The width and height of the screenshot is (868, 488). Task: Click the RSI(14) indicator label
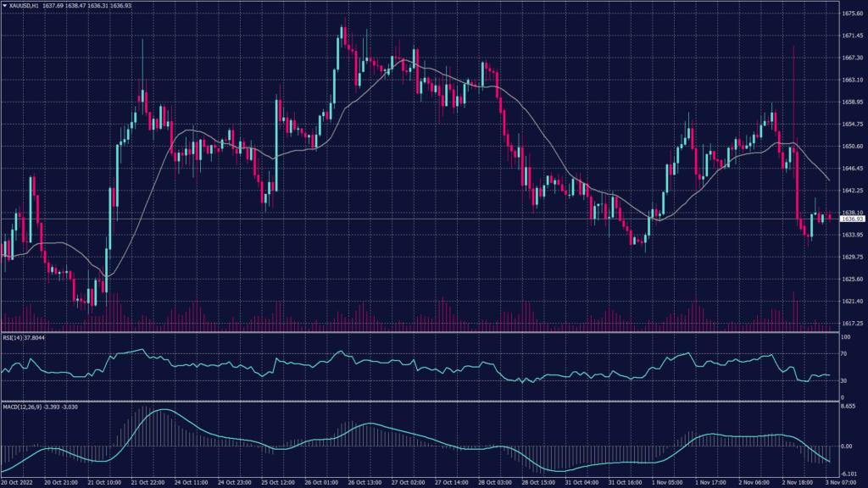tap(13, 337)
